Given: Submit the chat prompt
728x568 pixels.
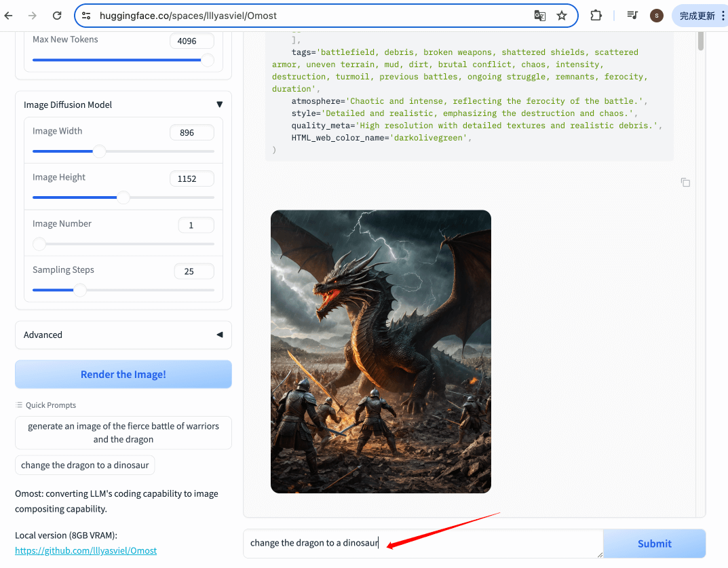Looking at the screenshot, I should tap(654, 544).
